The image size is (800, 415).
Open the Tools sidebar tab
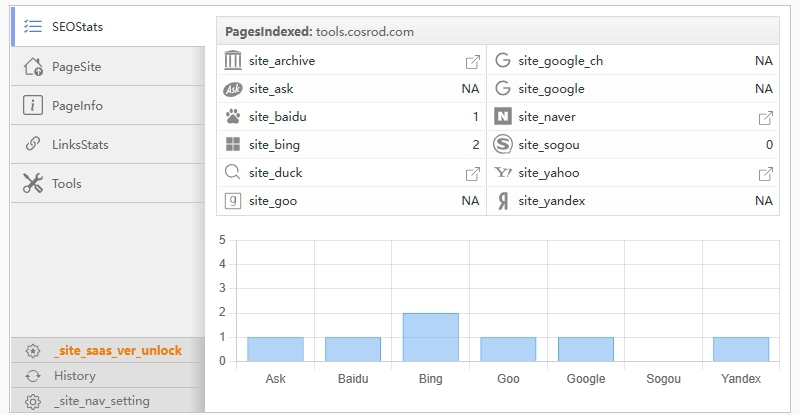pyautogui.click(x=67, y=184)
